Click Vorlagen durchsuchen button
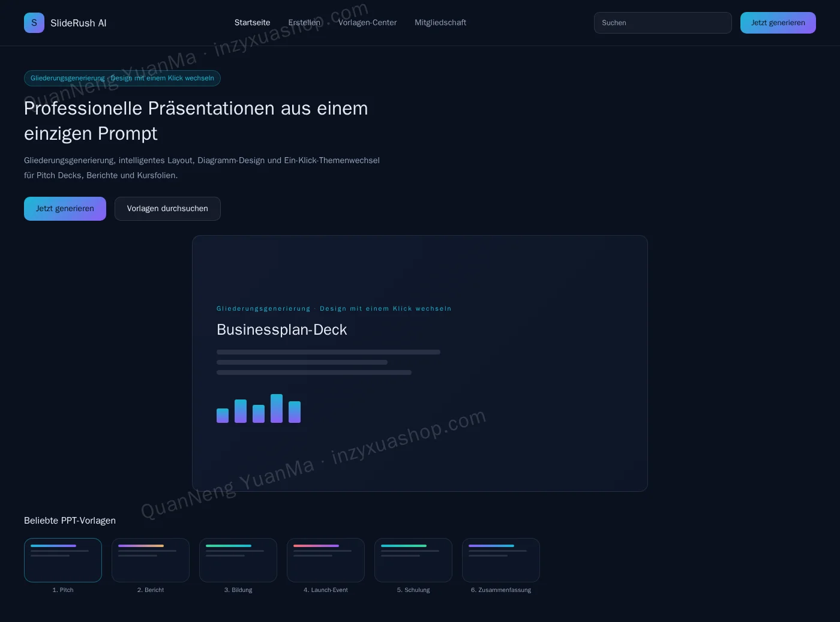The image size is (840, 622). point(167,209)
